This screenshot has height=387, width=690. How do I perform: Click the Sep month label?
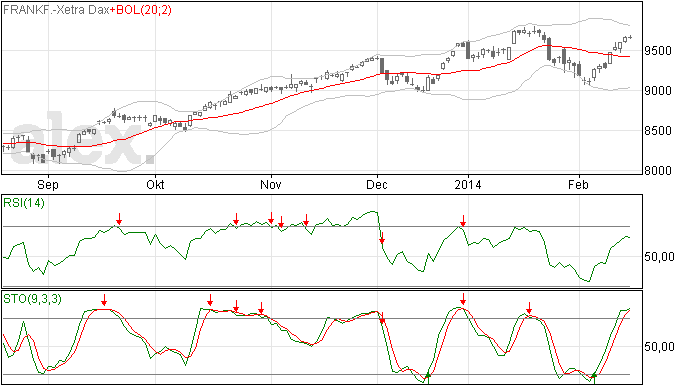click(x=48, y=184)
